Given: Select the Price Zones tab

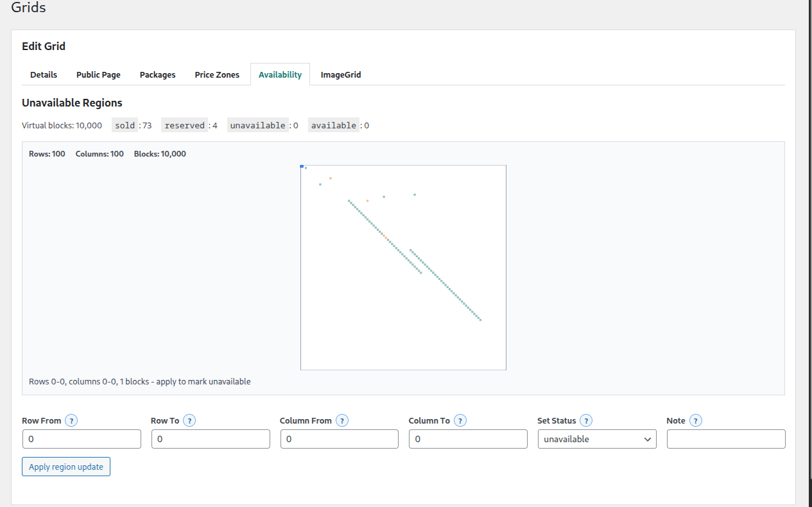Looking at the screenshot, I should tap(217, 74).
